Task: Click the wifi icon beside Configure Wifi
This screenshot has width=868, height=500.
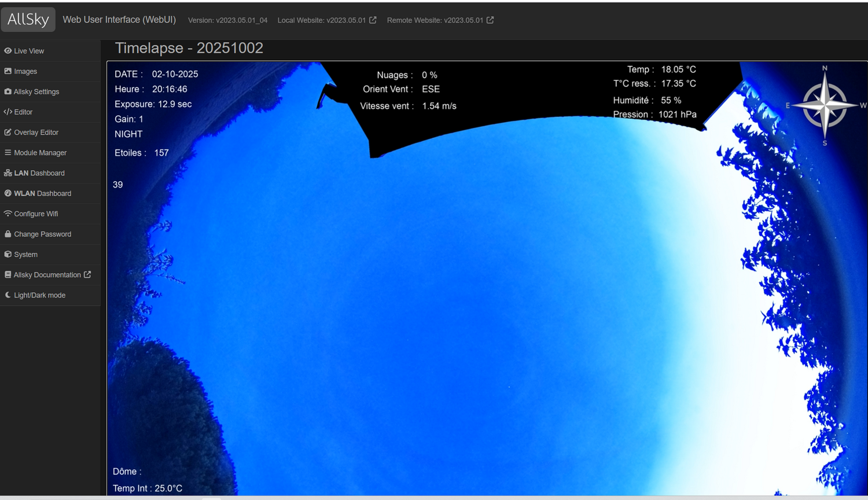Action: pos(8,214)
